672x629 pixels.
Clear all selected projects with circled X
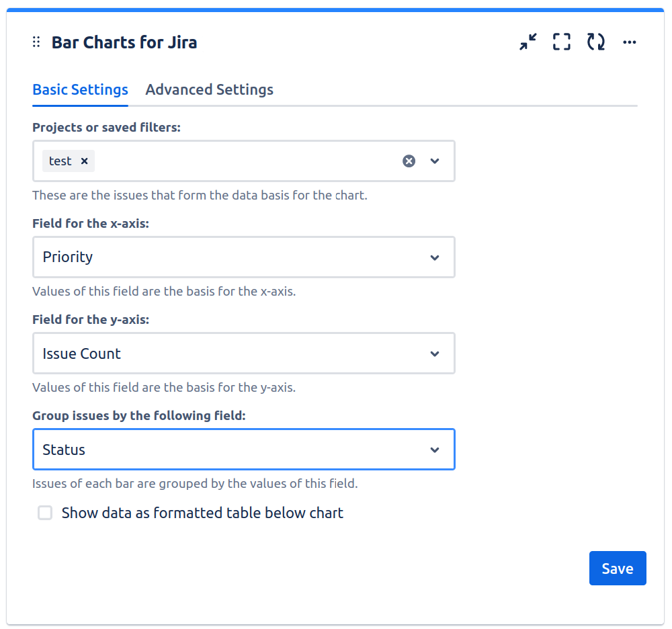[x=409, y=161]
